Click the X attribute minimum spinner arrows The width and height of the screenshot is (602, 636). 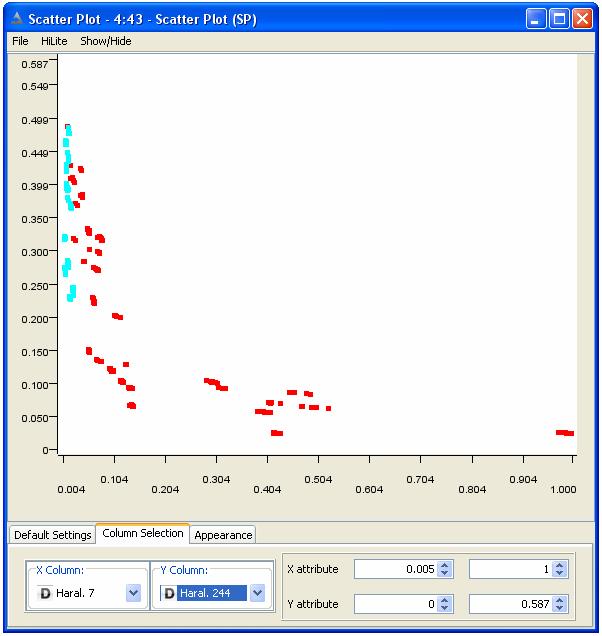pos(446,569)
